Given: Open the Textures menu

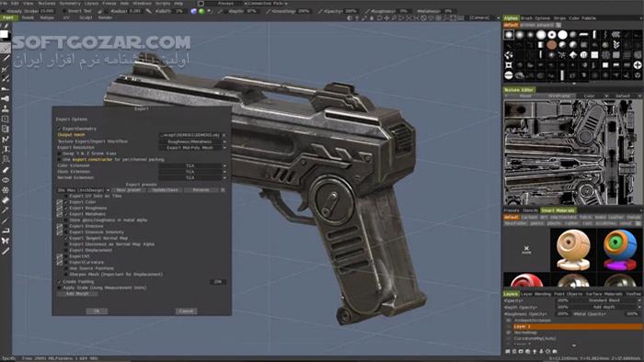Looking at the screenshot, I should click(x=46, y=4).
